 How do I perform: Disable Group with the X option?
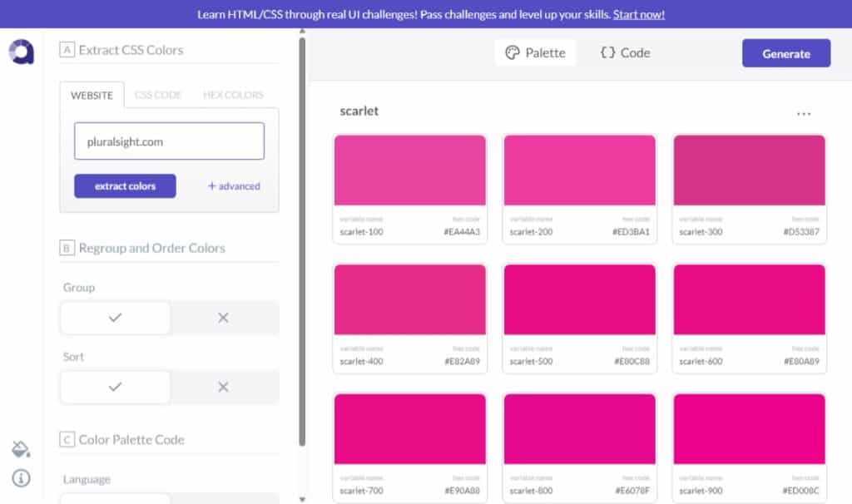(223, 318)
